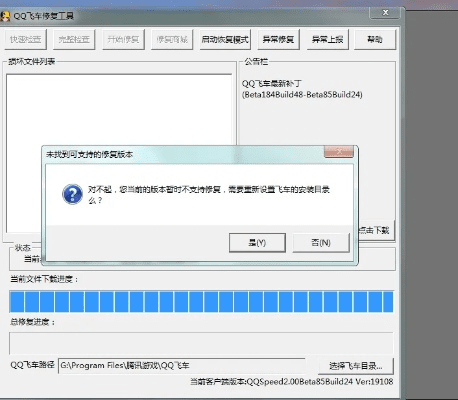Click the 异常上报 button
Image resolution: width=458 pixels, height=400 pixels.
pos(327,39)
